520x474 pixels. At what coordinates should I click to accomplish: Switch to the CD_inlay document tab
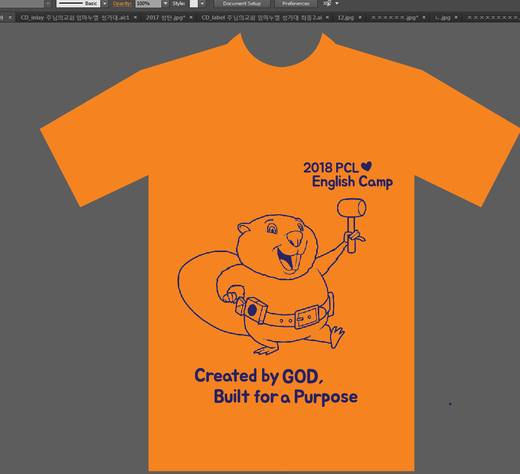(75, 18)
